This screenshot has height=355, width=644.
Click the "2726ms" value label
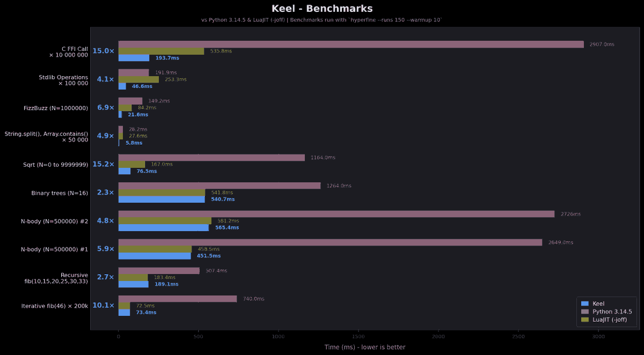coord(570,214)
